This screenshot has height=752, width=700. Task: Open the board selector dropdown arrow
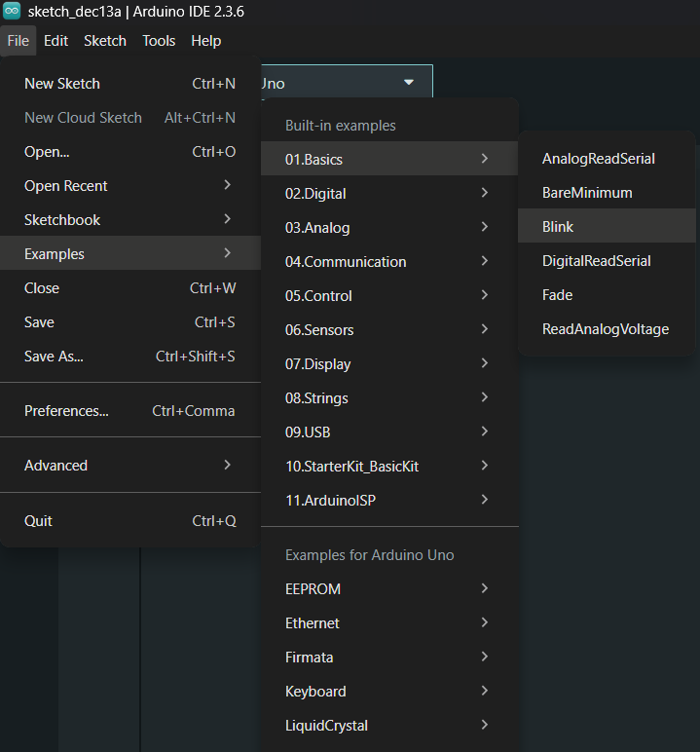click(409, 83)
